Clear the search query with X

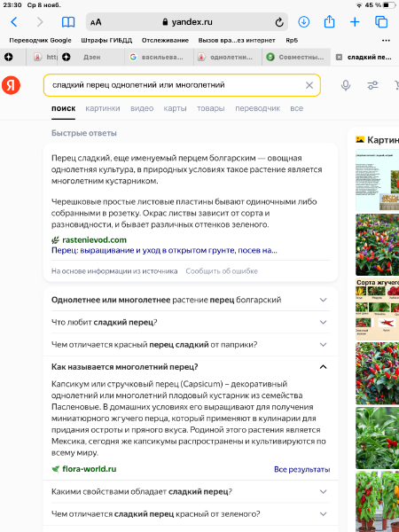(x=309, y=85)
